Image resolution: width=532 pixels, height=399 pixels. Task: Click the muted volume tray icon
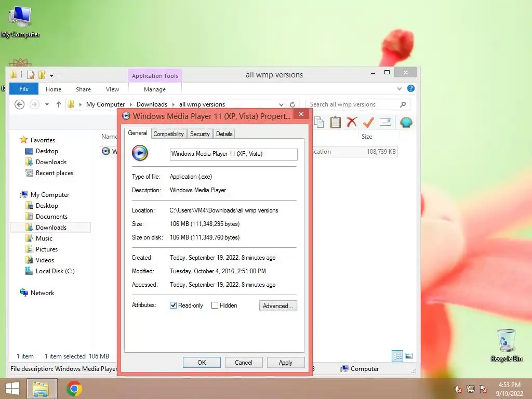click(458, 389)
